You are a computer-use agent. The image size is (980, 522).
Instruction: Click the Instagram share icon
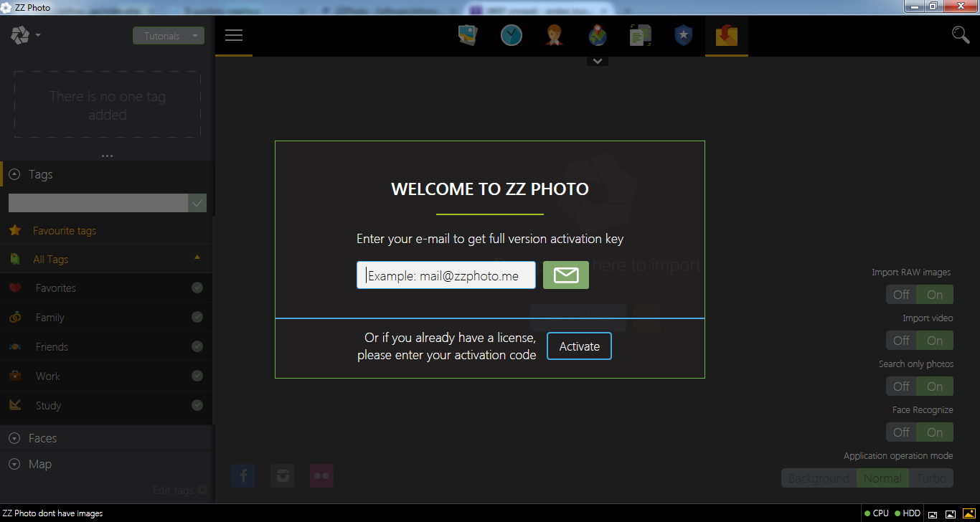tap(283, 475)
